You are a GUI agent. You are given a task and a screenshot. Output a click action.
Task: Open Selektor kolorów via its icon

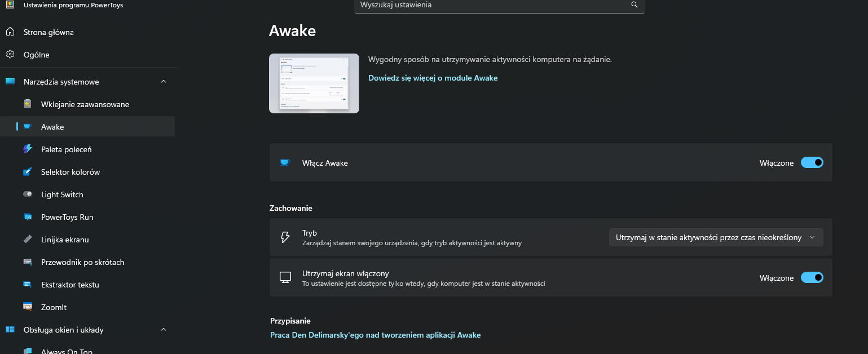point(28,172)
